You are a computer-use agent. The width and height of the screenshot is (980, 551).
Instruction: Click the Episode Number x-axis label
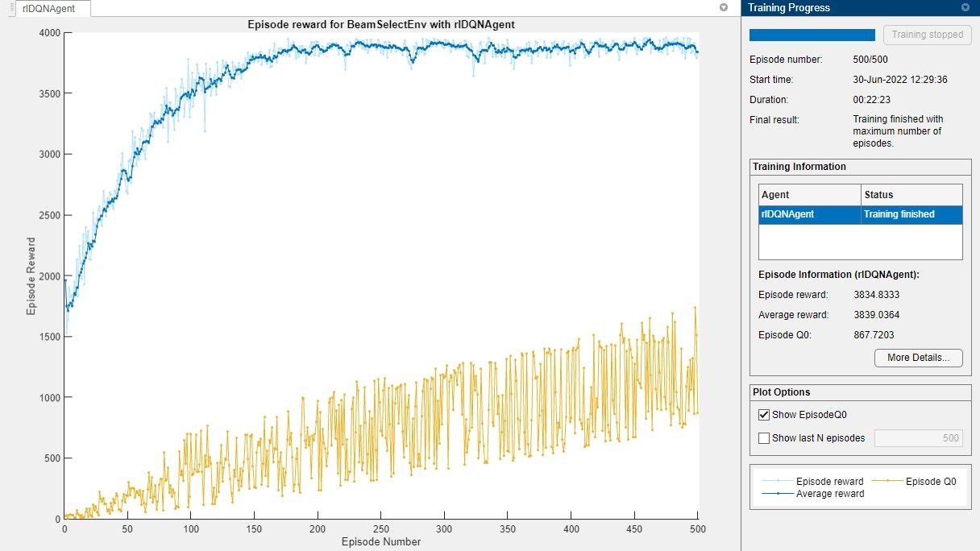point(380,541)
